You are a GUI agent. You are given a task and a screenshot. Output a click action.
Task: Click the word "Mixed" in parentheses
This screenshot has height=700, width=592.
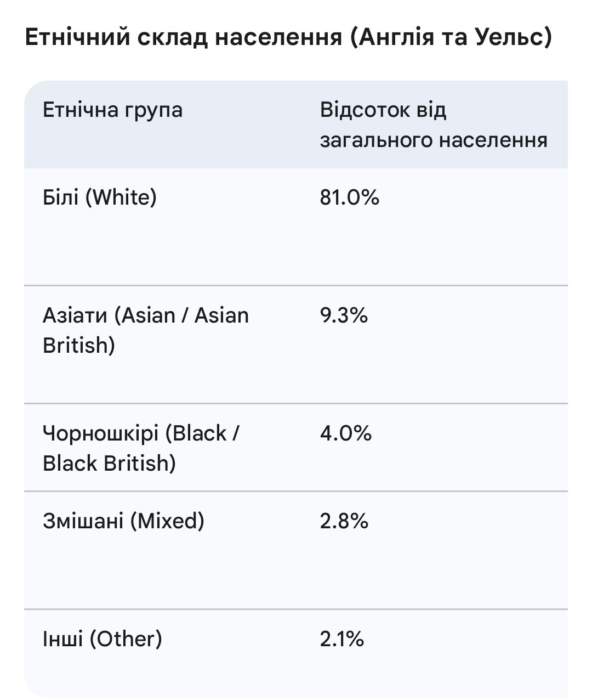click(167, 521)
